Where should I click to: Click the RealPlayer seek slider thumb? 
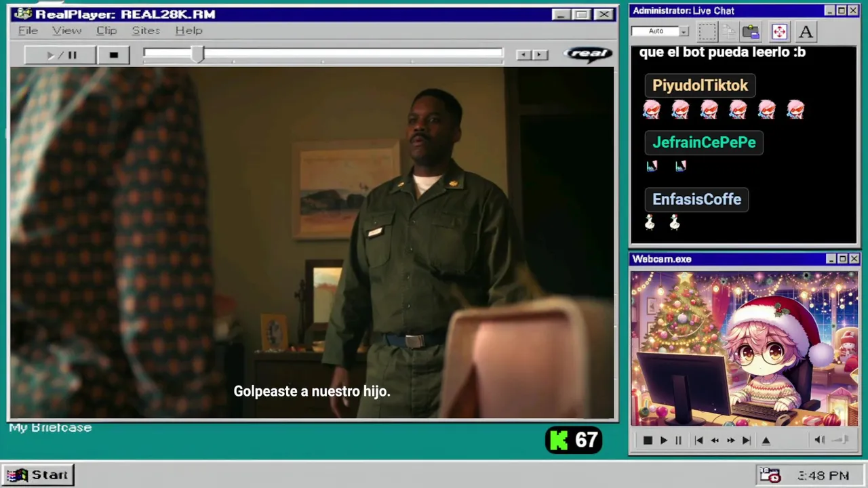197,55
